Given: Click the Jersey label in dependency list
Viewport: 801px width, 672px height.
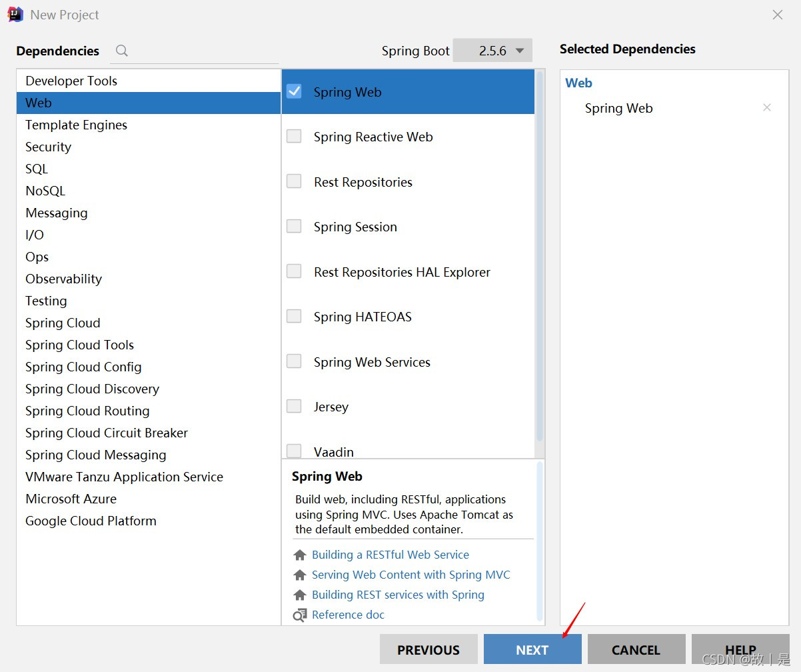Looking at the screenshot, I should pyautogui.click(x=331, y=407).
